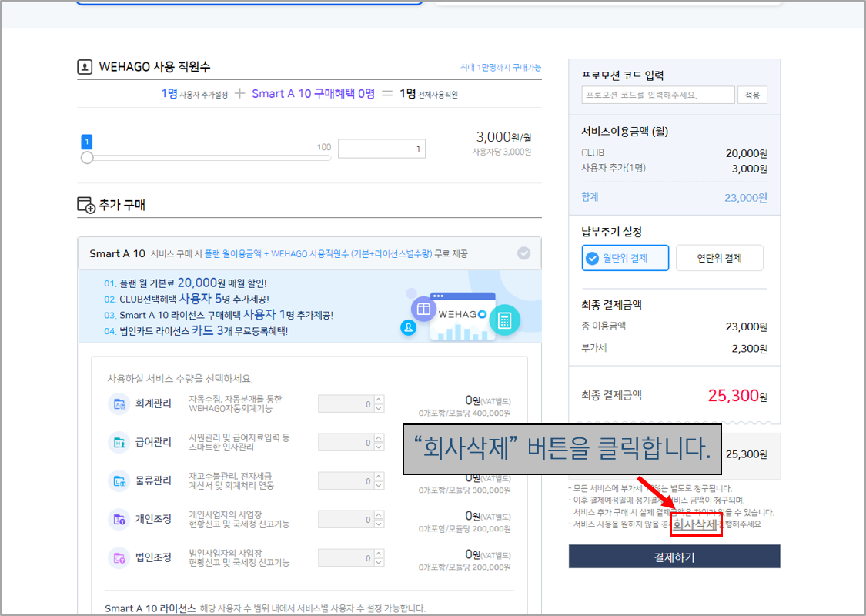Increase 급여관리 quantity with up arrow
Image resolution: width=866 pixels, height=616 pixels.
pyautogui.click(x=379, y=438)
